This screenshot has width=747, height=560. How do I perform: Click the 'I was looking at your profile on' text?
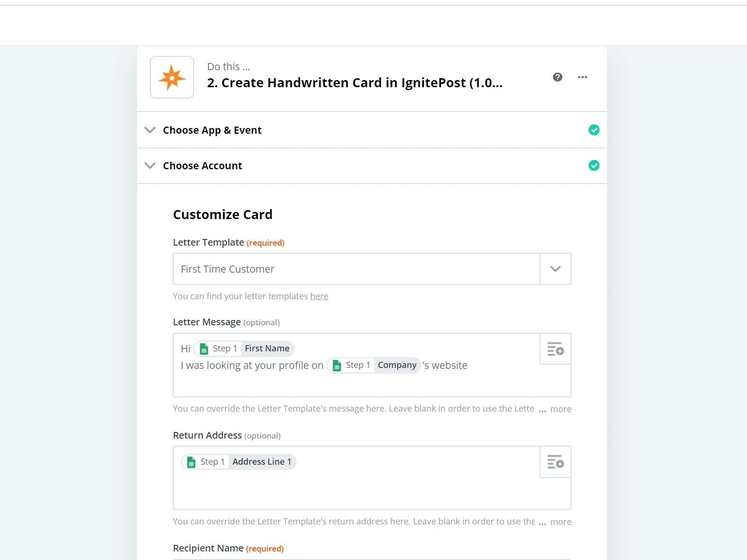[252, 366]
